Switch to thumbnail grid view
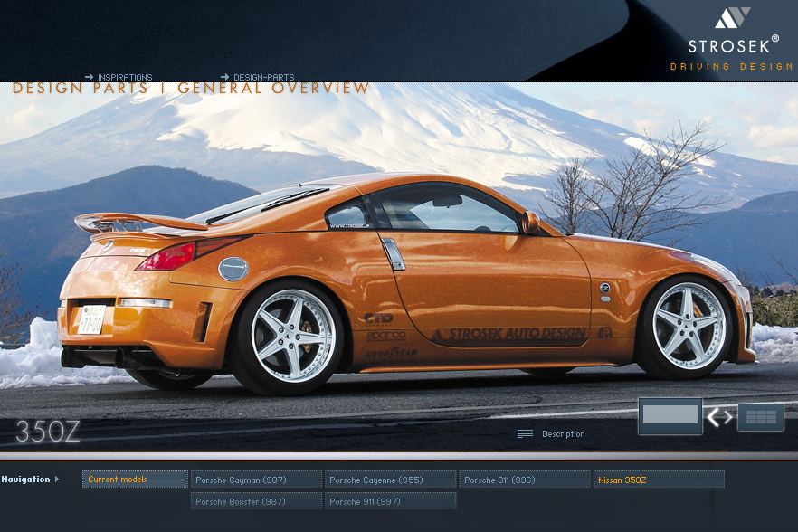The height and width of the screenshot is (532, 798). [761, 417]
